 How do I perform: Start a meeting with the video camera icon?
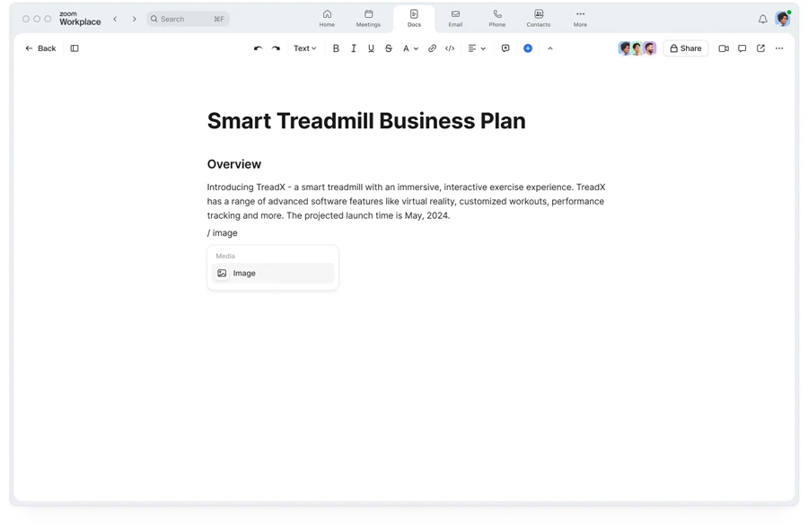(724, 48)
